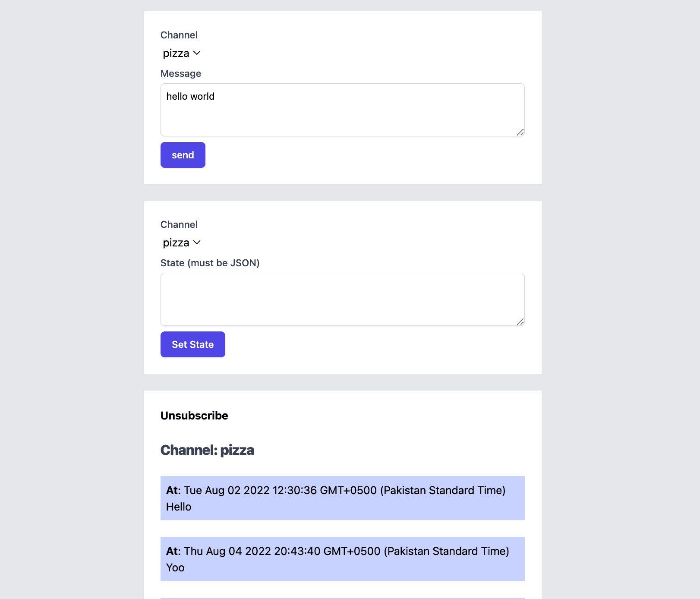Click the Thu Aug 04 Yoo message entry
This screenshot has width=700, height=599.
pos(342,559)
